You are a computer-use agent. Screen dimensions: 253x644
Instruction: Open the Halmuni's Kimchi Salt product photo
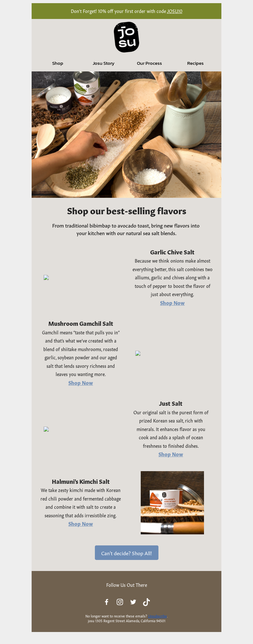[x=172, y=503]
